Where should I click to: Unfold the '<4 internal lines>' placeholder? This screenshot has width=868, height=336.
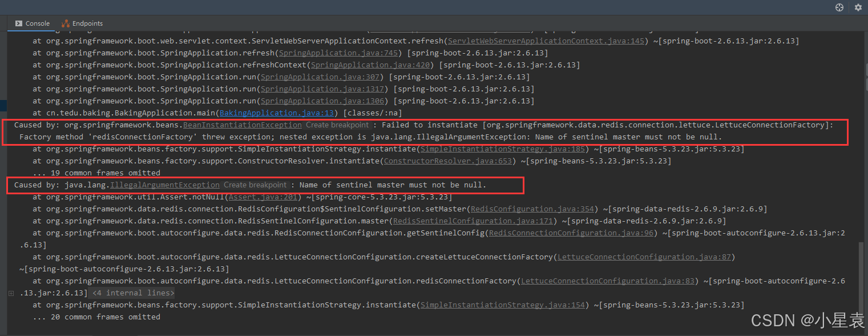133,293
